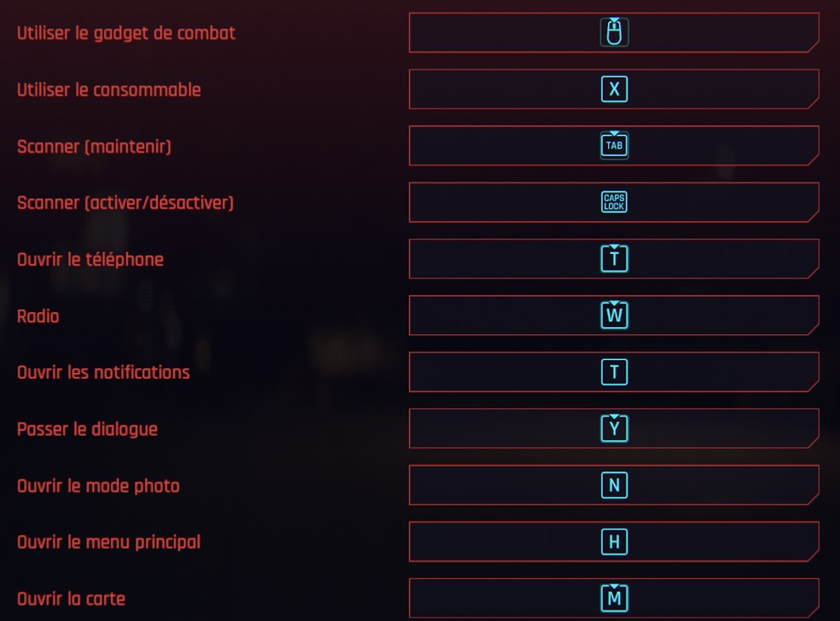Click the TAB key icon next to Scanner (maintenir)
Image resolution: width=840 pixels, height=621 pixels.
[614, 145]
